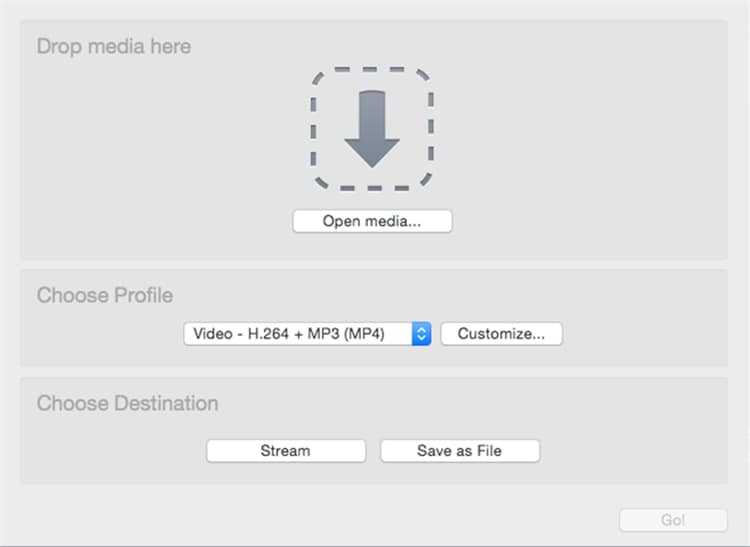Select Save as File destination

click(460, 451)
